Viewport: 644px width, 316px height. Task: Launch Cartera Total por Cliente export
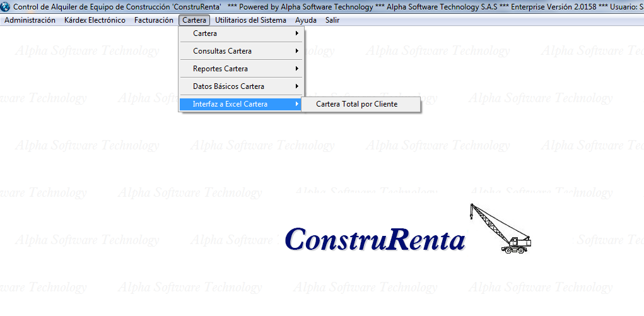click(357, 104)
